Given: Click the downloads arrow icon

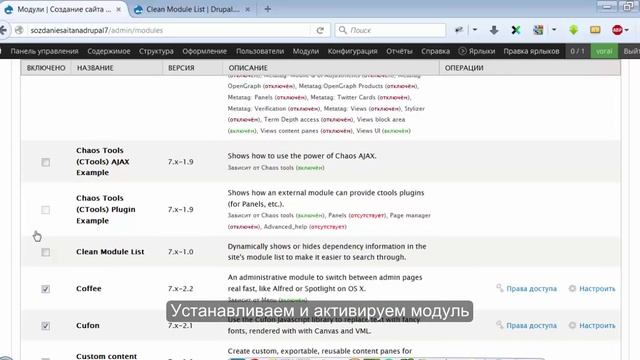Looking at the screenshot, I should click(x=494, y=30).
